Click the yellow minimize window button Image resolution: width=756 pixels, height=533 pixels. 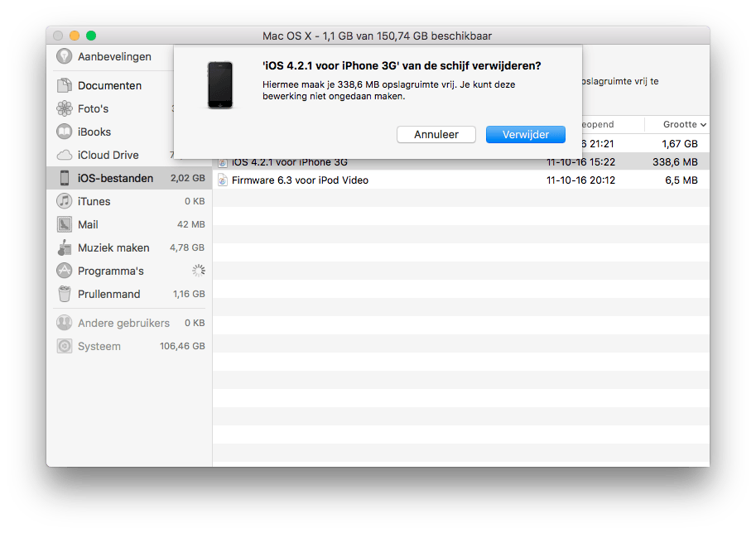tap(75, 36)
